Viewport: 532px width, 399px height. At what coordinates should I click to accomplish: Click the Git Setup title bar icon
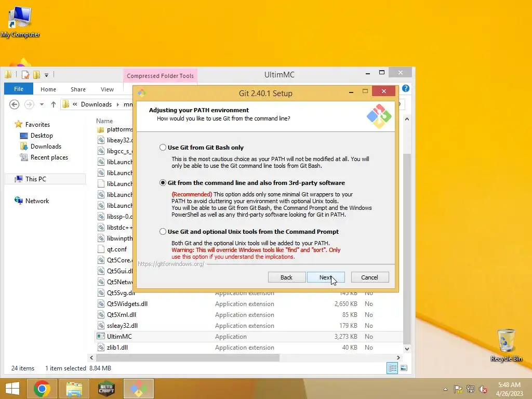coord(141,92)
